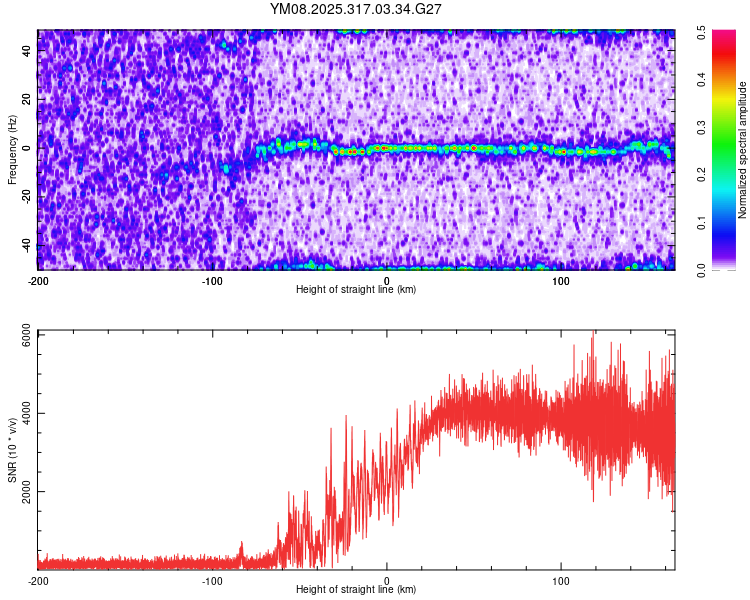Click the flat SNR noise floor near -150 km
The height and width of the screenshot is (600, 750).
(125, 562)
